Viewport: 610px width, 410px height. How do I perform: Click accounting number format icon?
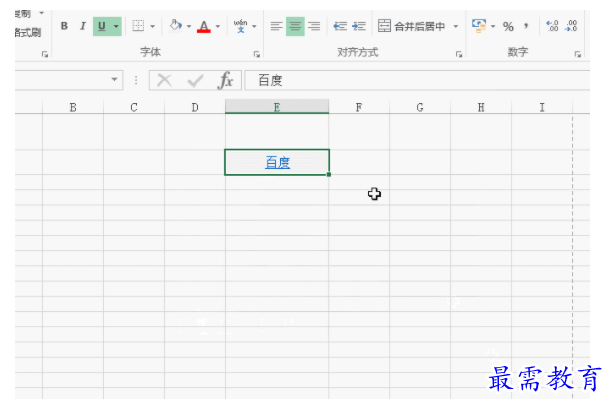[479, 26]
